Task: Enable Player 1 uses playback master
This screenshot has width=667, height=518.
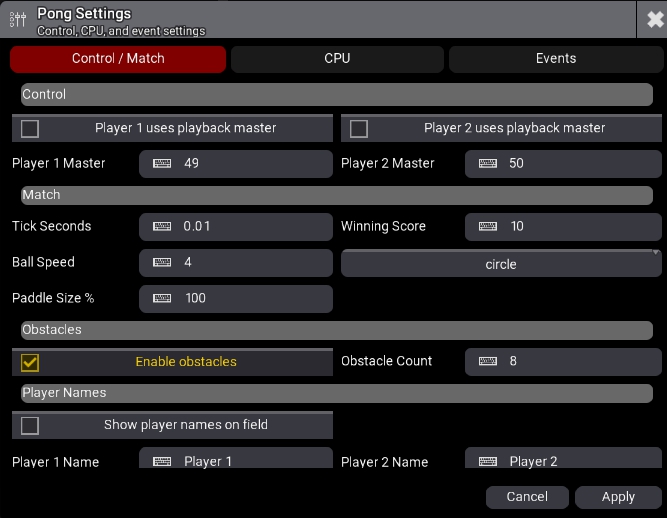Action: 30,128
